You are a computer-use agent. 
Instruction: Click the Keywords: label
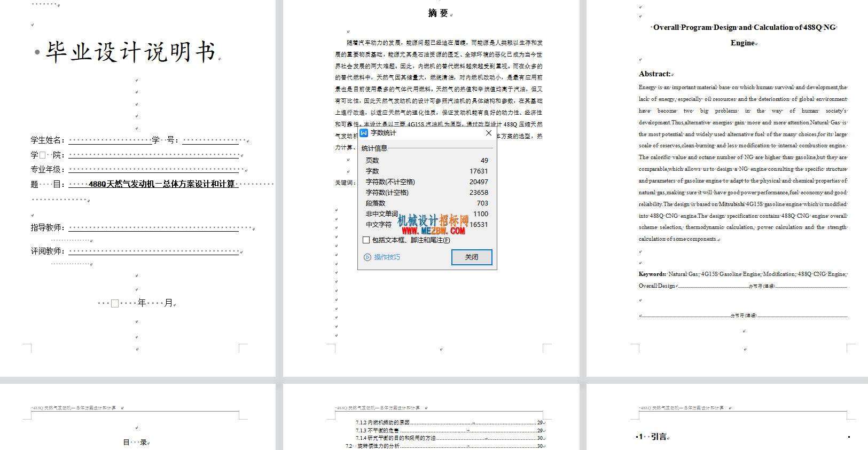click(x=652, y=274)
